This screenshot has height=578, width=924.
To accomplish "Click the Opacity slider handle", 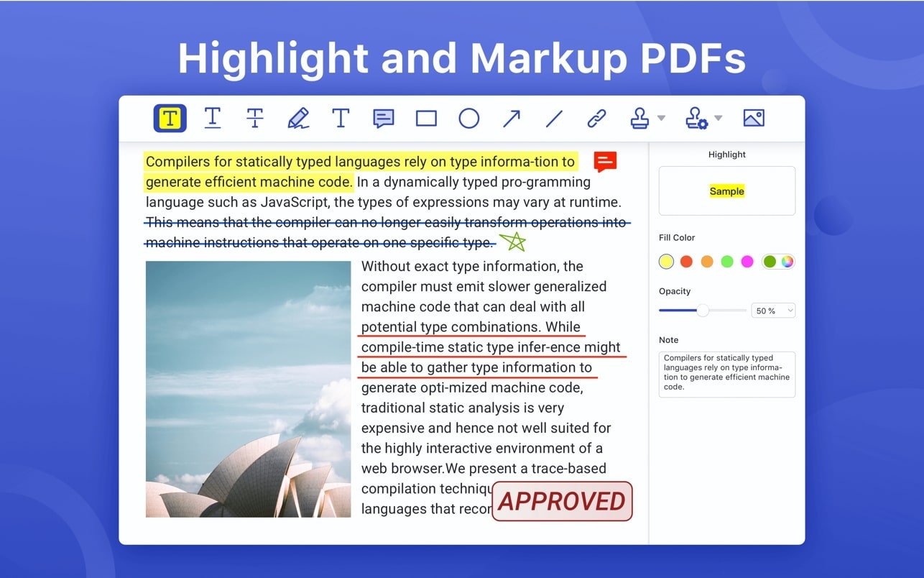I will coord(703,311).
